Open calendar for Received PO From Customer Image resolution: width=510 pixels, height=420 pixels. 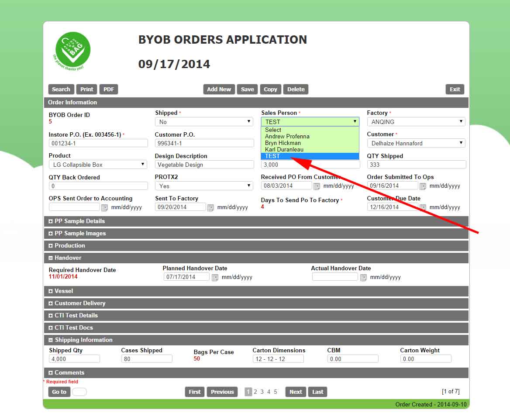[x=316, y=186]
